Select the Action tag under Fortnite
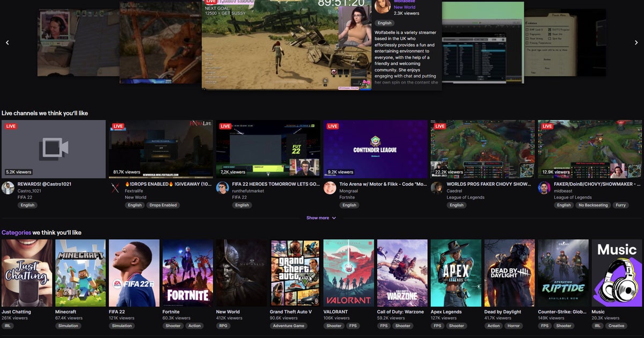Viewport: 644px width, 338px height. 194,326
